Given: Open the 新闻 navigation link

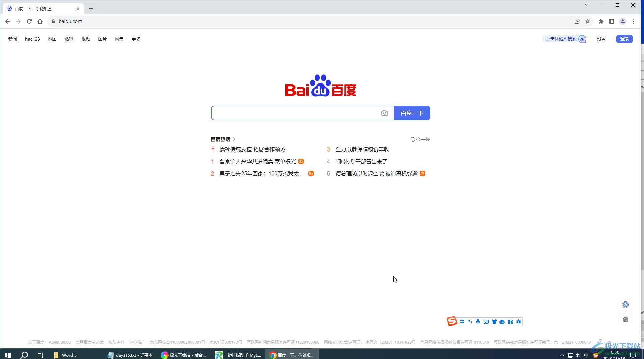Looking at the screenshot, I should coord(13,39).
